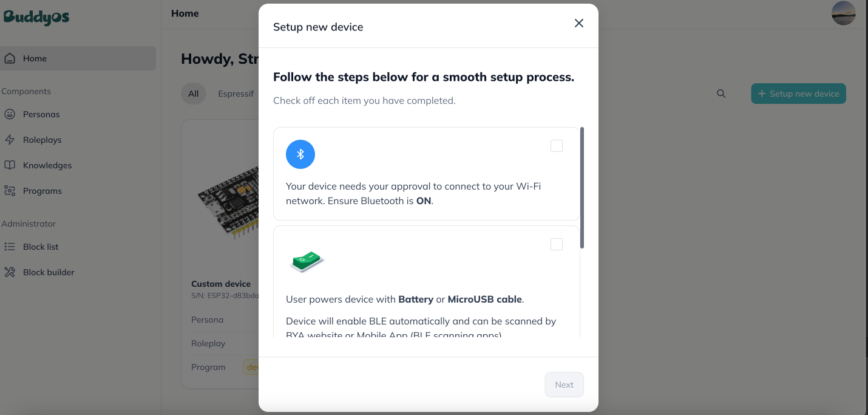Open the Block list icon

point(10,247)
